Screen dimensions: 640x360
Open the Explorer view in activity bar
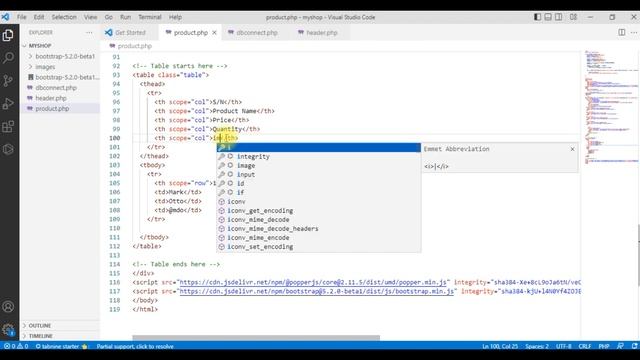pos(8,36)
